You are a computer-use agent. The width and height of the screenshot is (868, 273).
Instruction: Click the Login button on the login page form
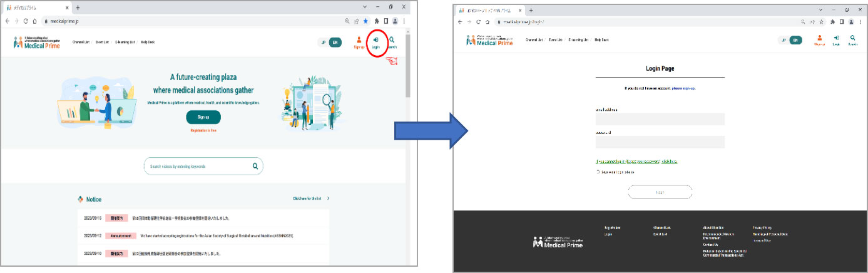(660, 192)
